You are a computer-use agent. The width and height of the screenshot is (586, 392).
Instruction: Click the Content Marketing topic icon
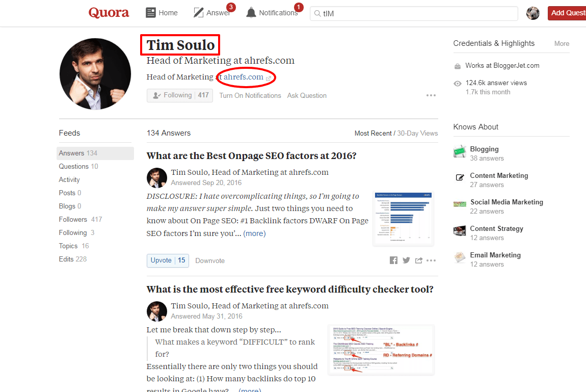point(460,177)
